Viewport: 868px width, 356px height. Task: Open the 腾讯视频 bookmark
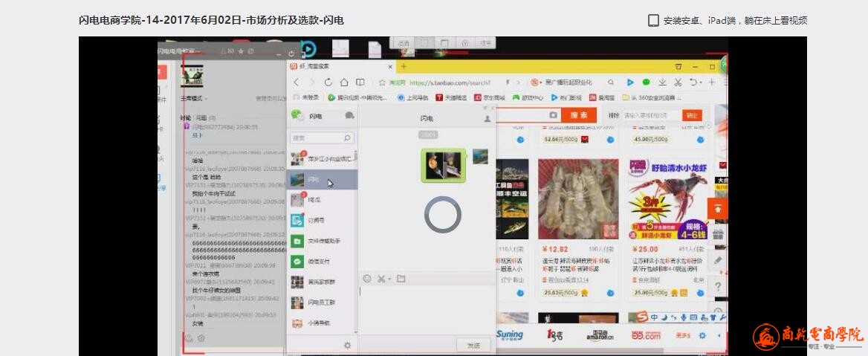tap(358, 97)
